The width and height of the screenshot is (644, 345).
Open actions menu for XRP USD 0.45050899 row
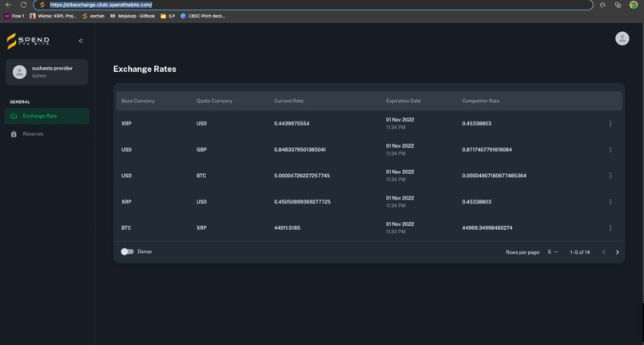pyautogui.click(x=610, y=202)
